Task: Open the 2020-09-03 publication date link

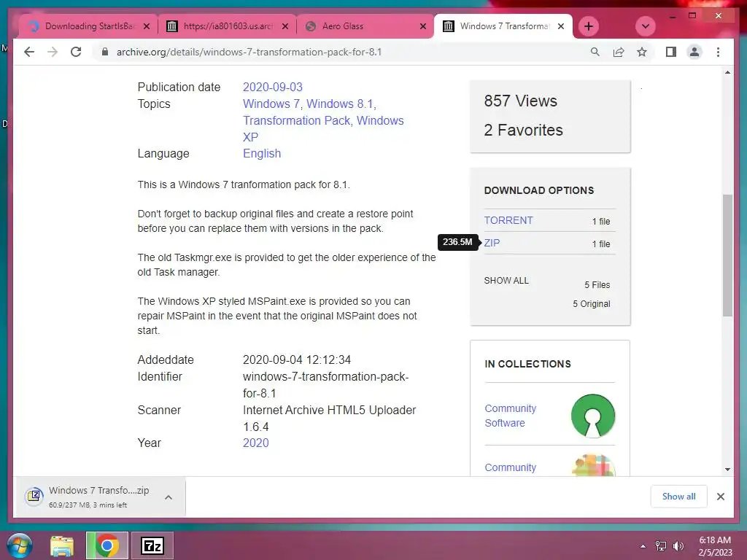Action: click(273, 87)
